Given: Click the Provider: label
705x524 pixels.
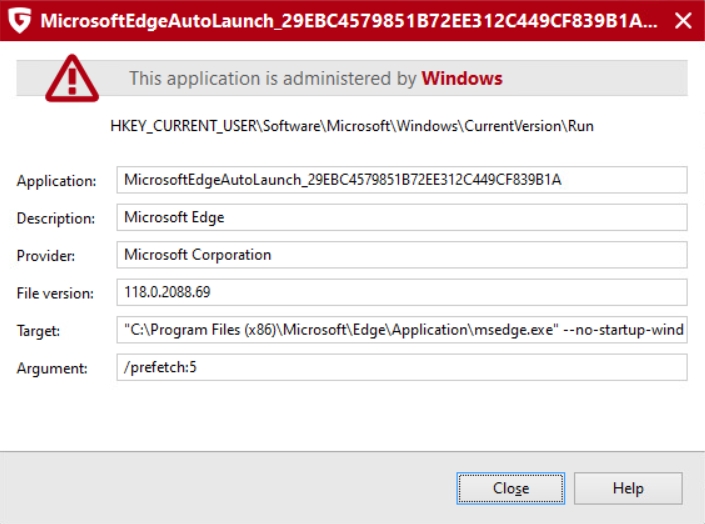Looking at the screenshot, I should click(46, 255).
